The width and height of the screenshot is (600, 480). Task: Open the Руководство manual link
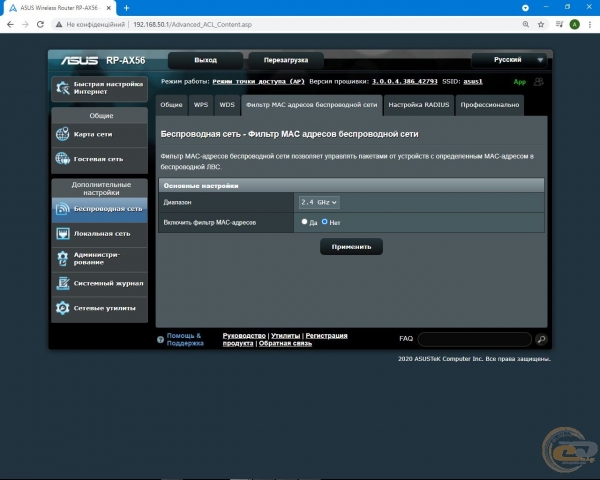pyautogui.click(x=244, y=336)
